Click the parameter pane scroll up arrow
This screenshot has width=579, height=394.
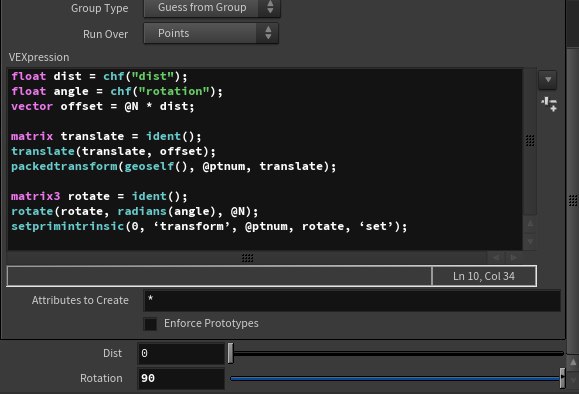click(573, 363)
